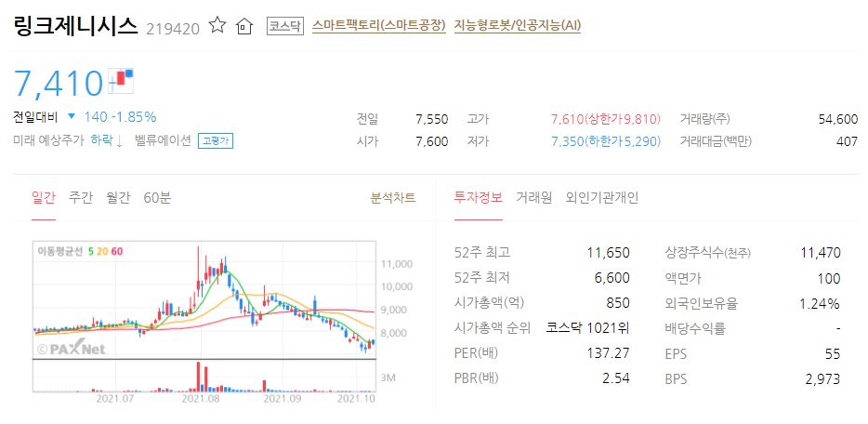The height and width of the screenshot is (424, 868).
Task: Select the 일간 daily chart tab
Action: (x=44, y=198)
